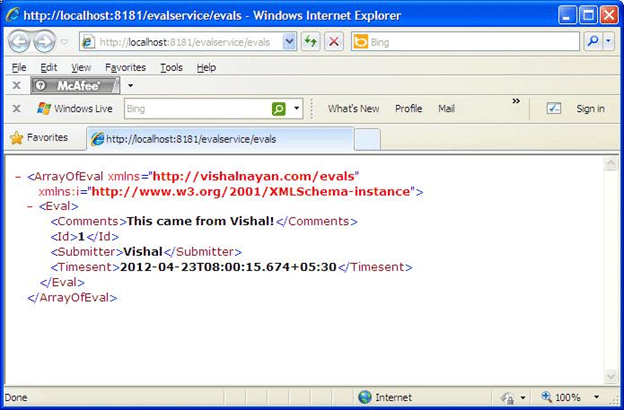Minimize the Internet Explorer window
Screen dimensions: 624x410
(567, 16)
